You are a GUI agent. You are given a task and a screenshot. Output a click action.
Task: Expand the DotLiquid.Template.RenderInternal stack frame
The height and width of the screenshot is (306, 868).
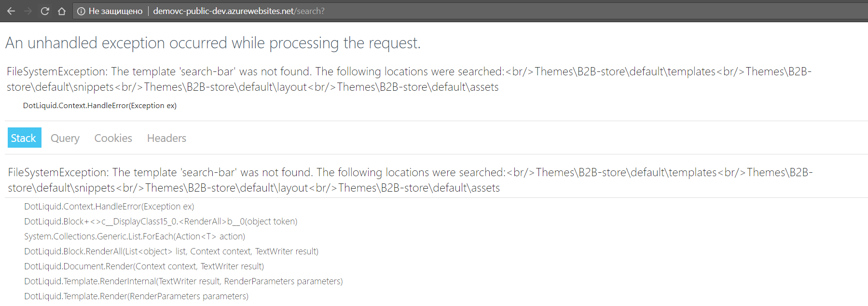click(x=183, y=281)
